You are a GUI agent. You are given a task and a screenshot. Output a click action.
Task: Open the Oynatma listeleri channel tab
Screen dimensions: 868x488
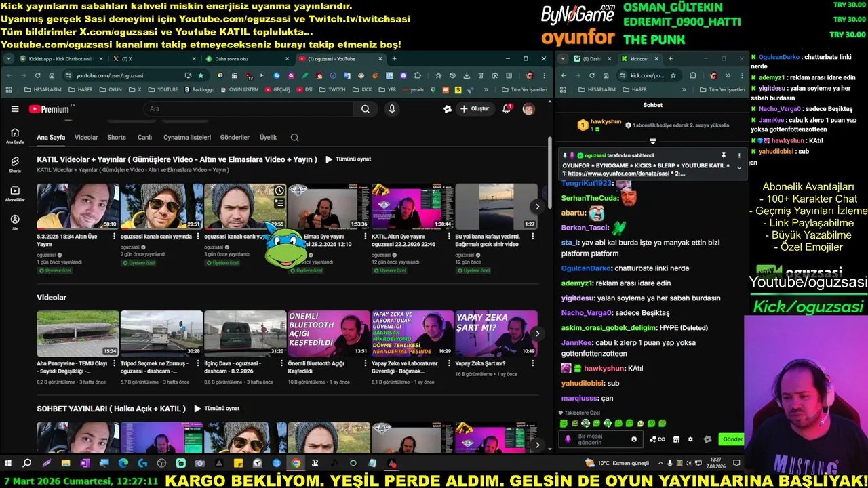point(187,138)
